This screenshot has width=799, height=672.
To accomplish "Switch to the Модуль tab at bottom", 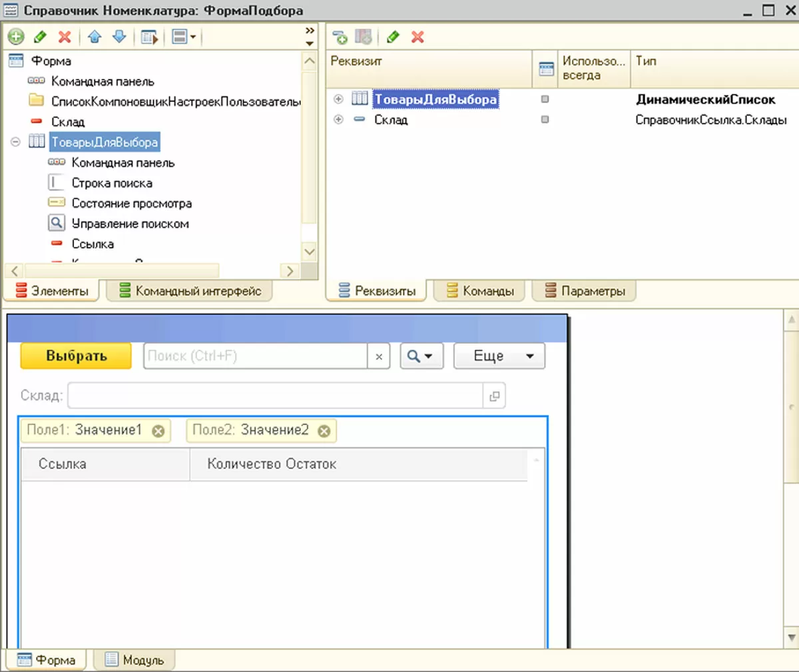I will click(x=134, y=660).
